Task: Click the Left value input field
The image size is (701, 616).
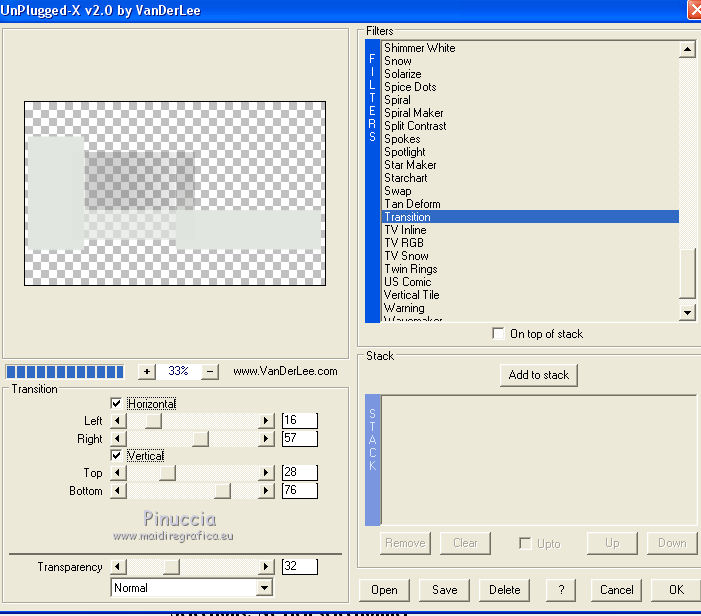Action: [x=299, y=421]
